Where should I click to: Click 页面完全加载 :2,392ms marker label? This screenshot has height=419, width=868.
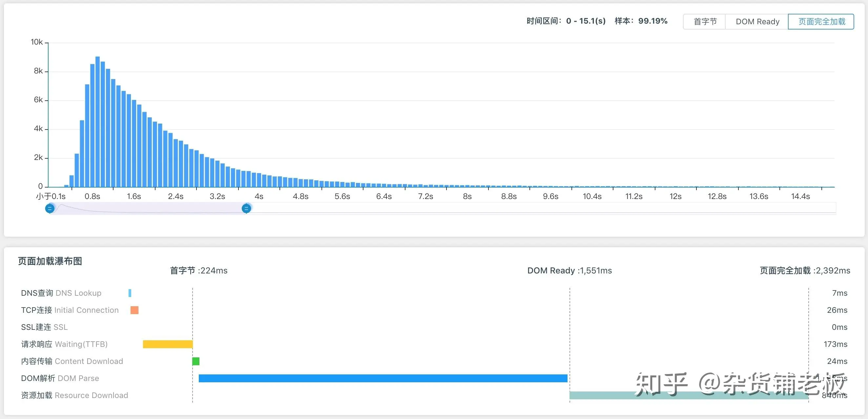pyautogui.click(x=805, y=270)
